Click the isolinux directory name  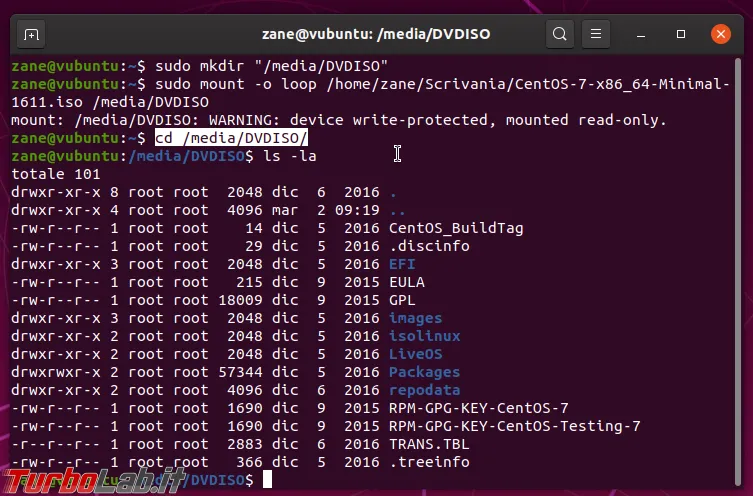(425, 336)
